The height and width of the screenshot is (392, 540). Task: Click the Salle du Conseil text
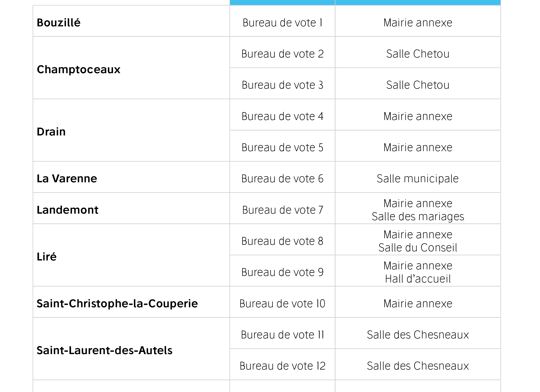[x=418, y=248]
